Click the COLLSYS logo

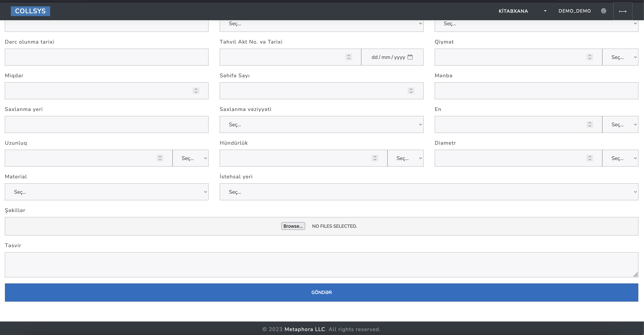coord(30,11)
